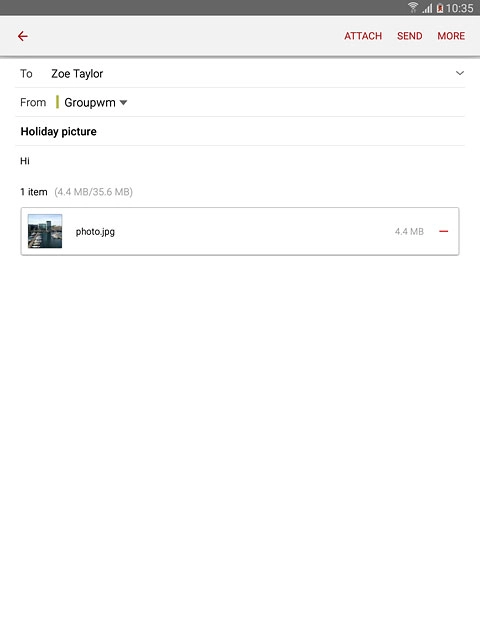Open the MORE options menu
The image size is (480, 640).
(x=451, y=36)
